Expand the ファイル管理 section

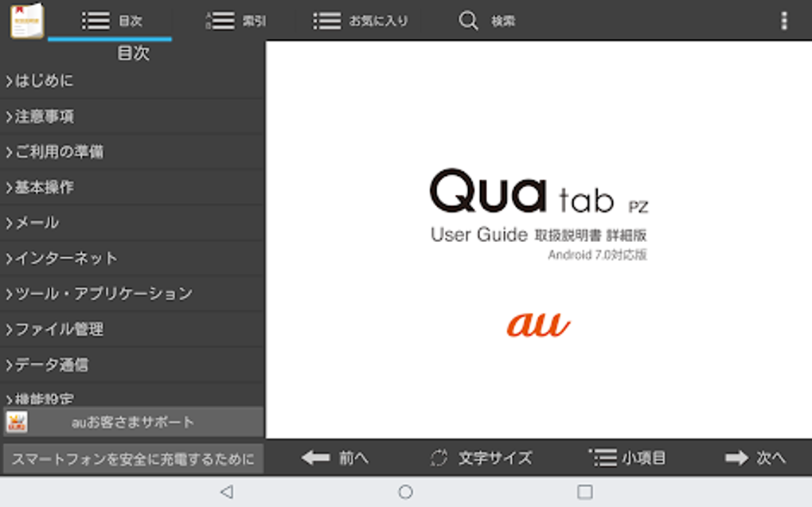132,330
